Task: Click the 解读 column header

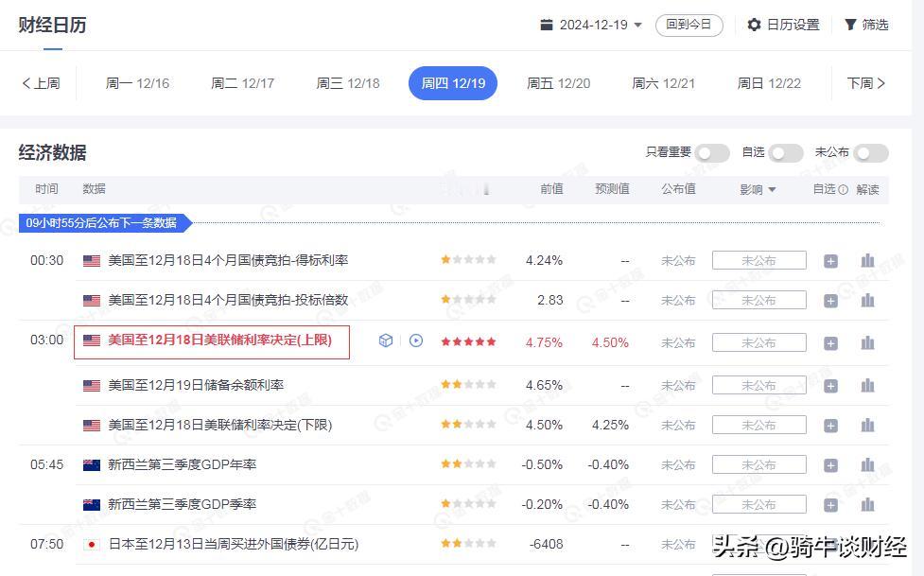Action: 867,189
